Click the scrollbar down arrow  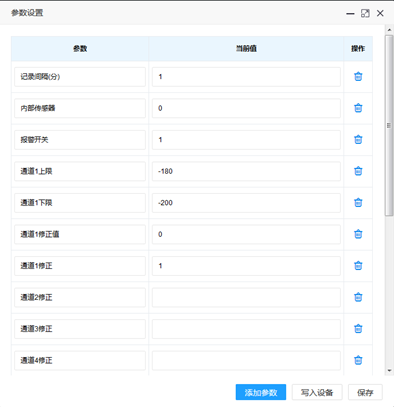pyautogui.click(x=389, y=370)
